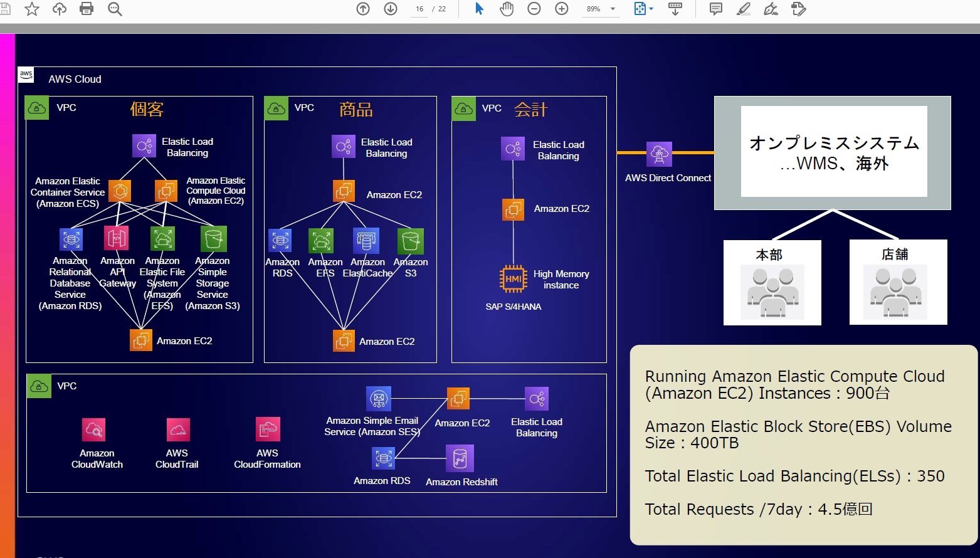Click the Amazon Simple Email Service icon
Screen dimensions: 980x558
[379, 399]
